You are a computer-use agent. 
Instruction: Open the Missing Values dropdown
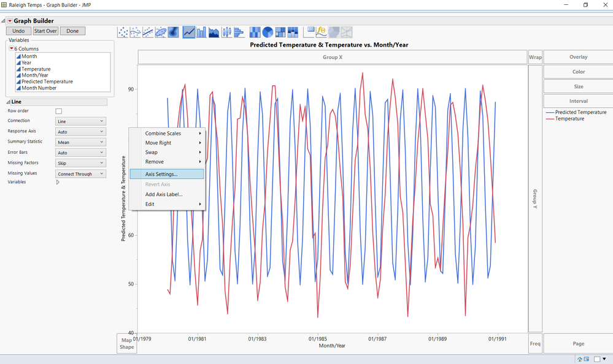coord(80,174)
